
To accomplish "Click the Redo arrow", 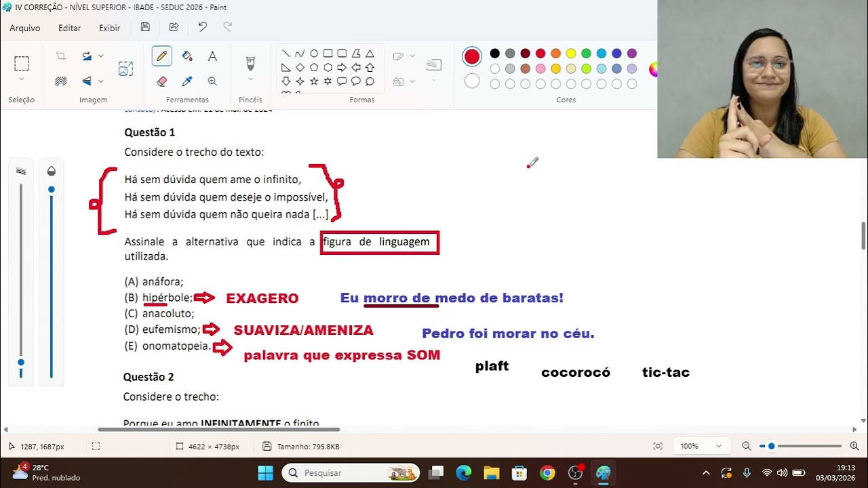I will click(x=228, y=27).
